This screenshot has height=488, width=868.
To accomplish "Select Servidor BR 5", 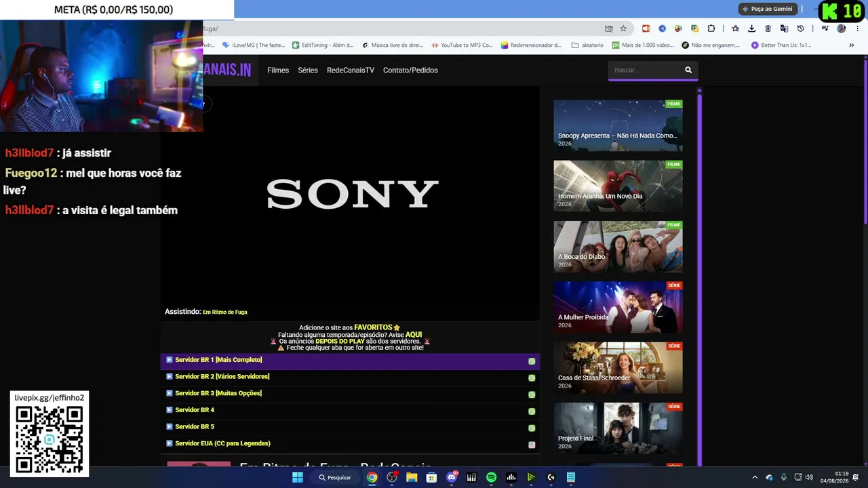I will [x=350, y=427].
